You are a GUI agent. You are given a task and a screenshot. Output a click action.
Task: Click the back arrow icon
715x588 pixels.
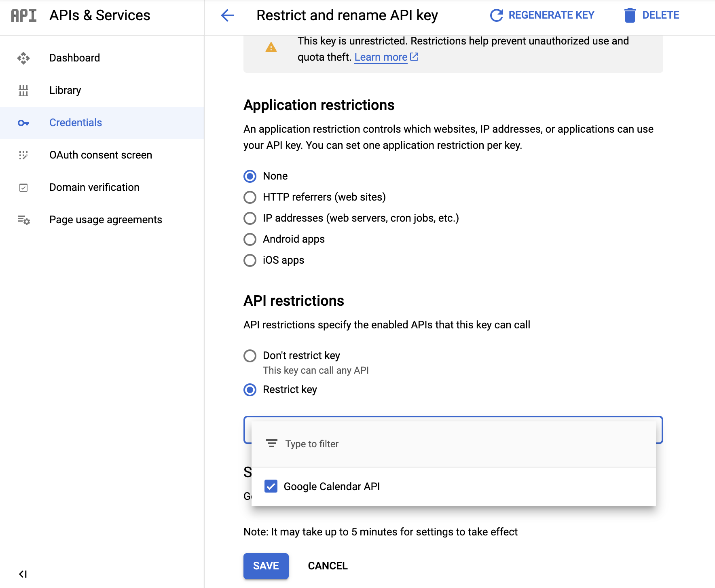click(227, 15)
